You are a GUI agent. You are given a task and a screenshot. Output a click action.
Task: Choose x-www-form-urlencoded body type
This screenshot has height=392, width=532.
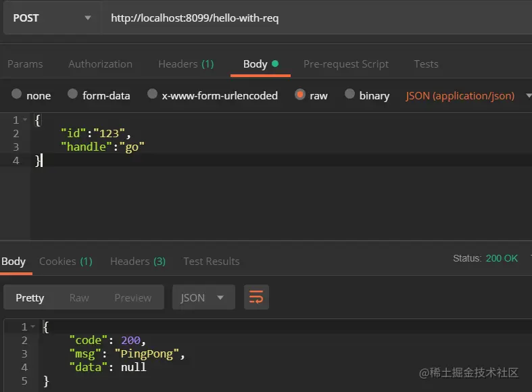(x=152, y=94)
